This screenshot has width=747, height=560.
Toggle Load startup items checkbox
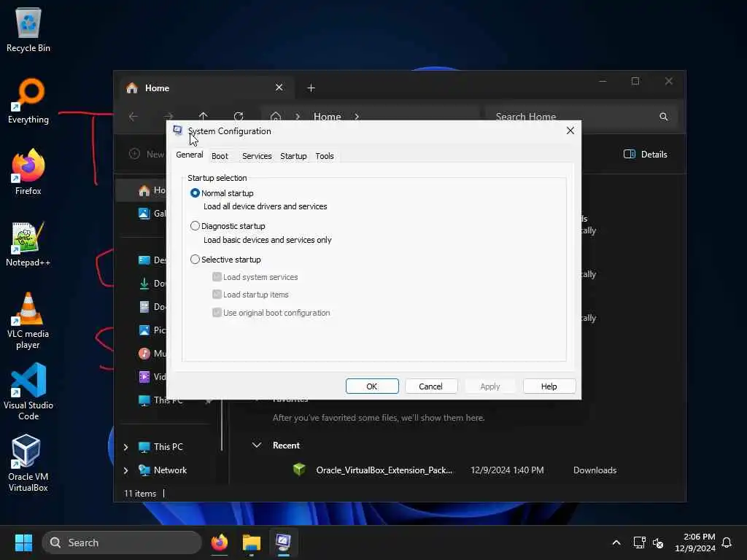(x=217, y=295)
